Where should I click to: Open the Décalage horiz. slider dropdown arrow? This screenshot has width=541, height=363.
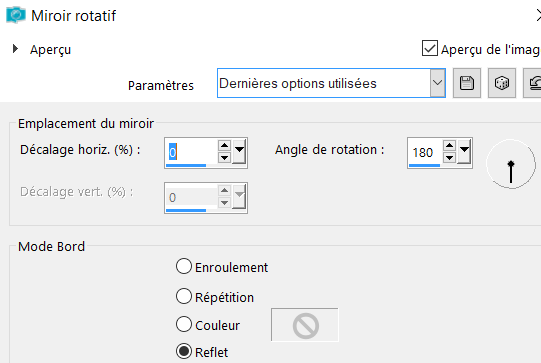239,151
